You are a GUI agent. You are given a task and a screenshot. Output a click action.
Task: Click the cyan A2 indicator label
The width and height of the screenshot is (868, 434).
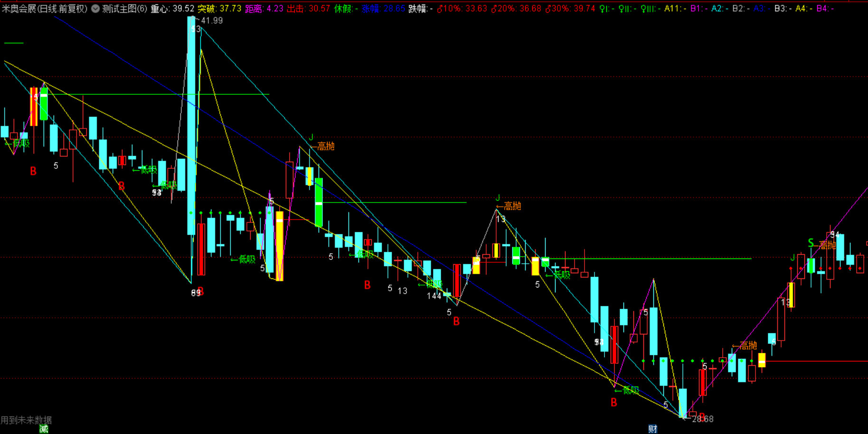coord(720,9)
